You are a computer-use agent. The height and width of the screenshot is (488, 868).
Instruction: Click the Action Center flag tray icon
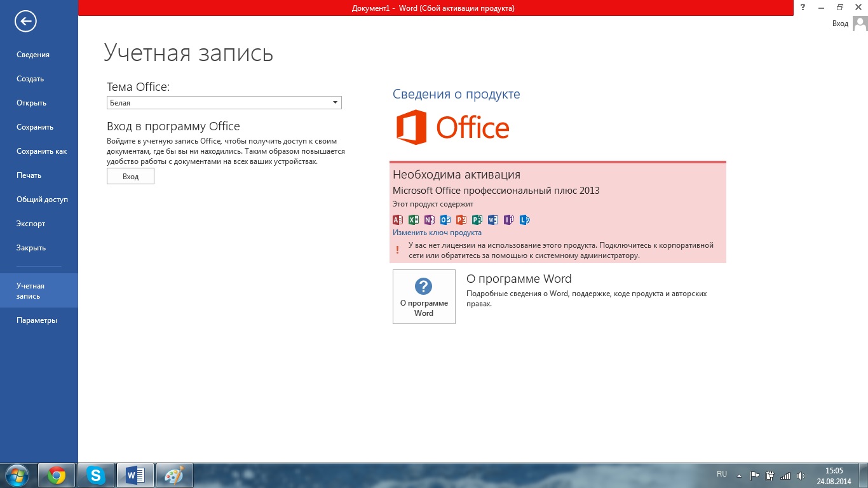(x=755, y=475)
